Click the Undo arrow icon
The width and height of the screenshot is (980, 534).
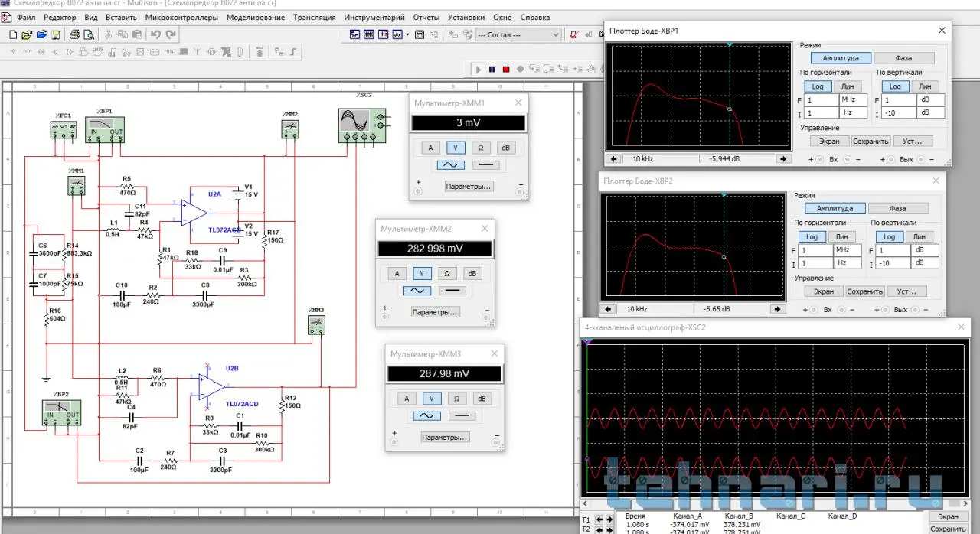[155, 34]
